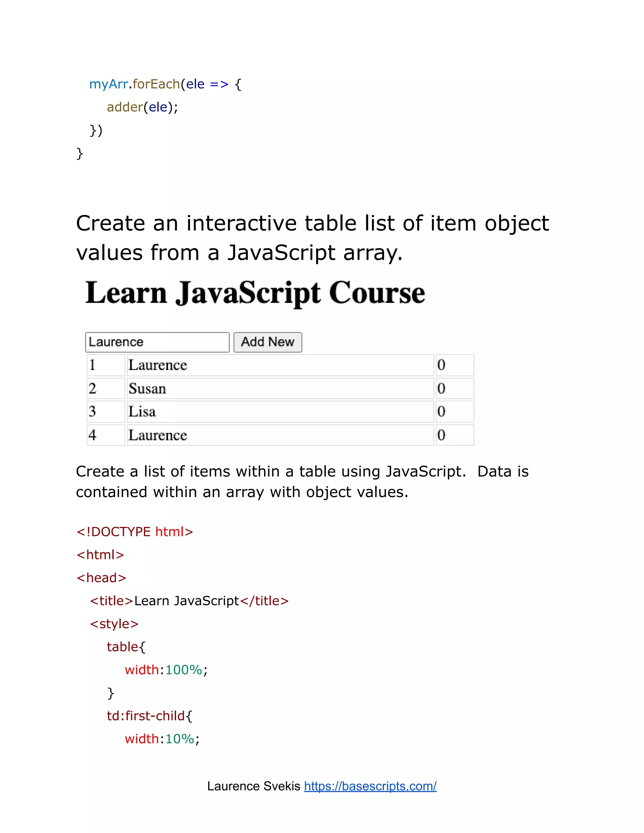Click the width:10%; code line
The image size is (644, 833).
[162, 739]
